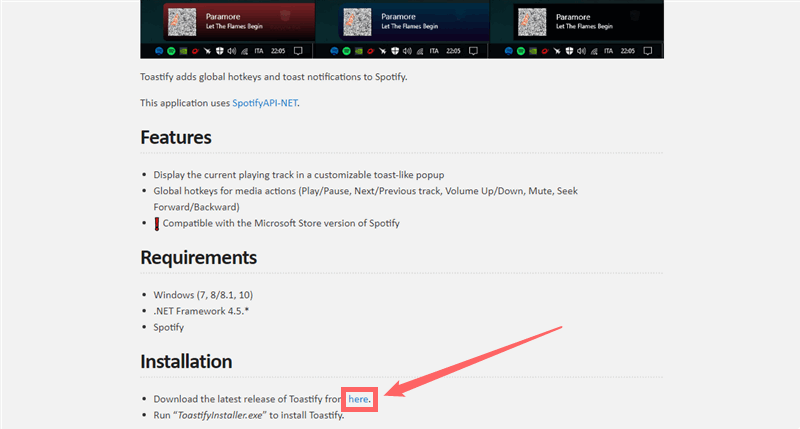Click the 'Requirements' heading
Image resolution: width=800 pixels, height=429 pixels.
tap(198, 258)
